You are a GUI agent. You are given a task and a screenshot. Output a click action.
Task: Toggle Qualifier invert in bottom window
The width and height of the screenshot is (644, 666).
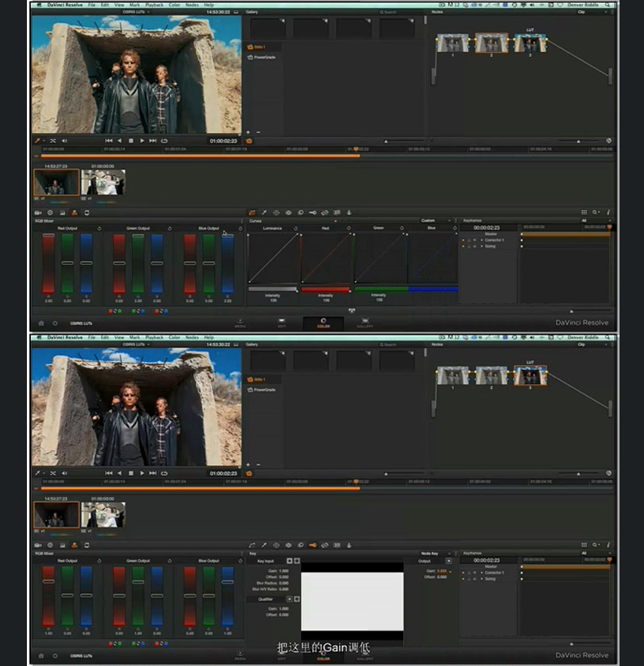coord(289,599)
